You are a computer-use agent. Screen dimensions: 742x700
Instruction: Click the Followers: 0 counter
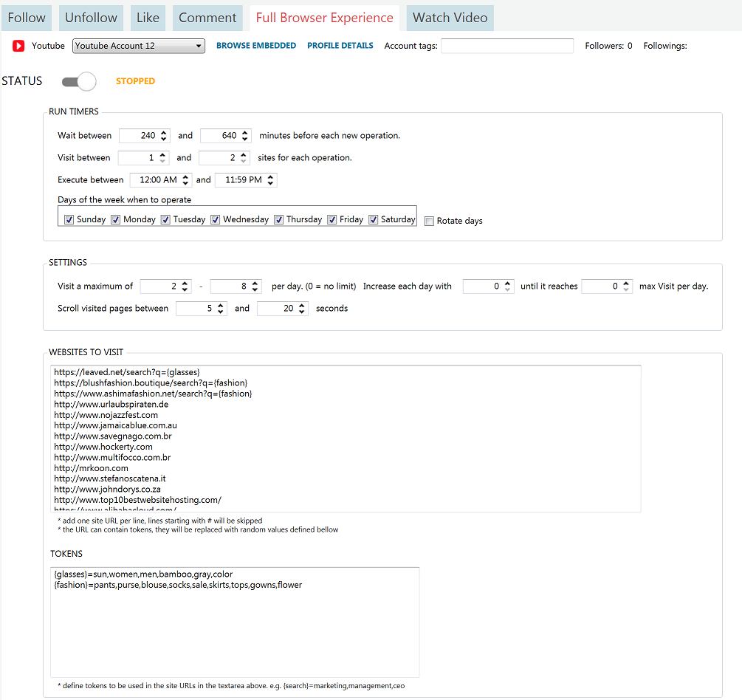[608, 46]
